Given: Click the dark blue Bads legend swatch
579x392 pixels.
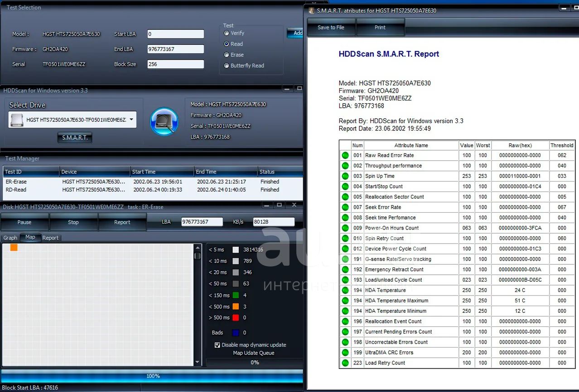Looking at the screenshot, I should (x=236, y=333).
